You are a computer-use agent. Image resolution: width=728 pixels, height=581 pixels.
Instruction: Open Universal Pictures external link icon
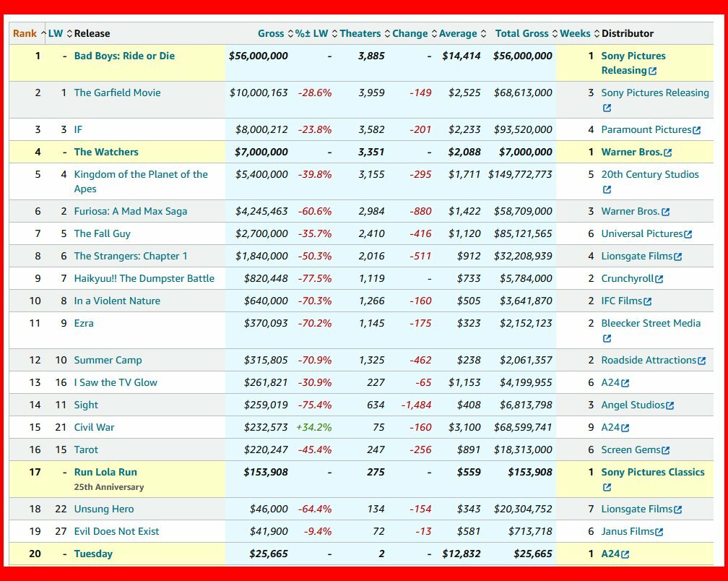coord(688,235)
